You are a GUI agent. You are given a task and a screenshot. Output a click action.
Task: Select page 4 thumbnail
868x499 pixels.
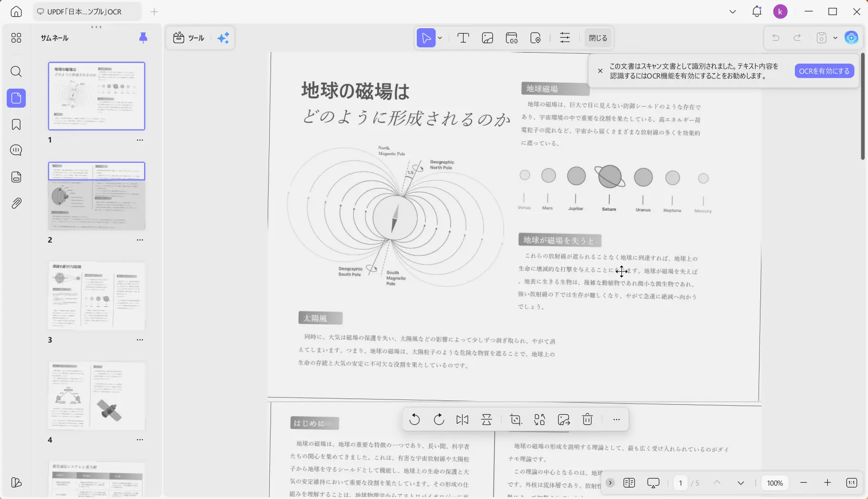click(x=97, y=396)
